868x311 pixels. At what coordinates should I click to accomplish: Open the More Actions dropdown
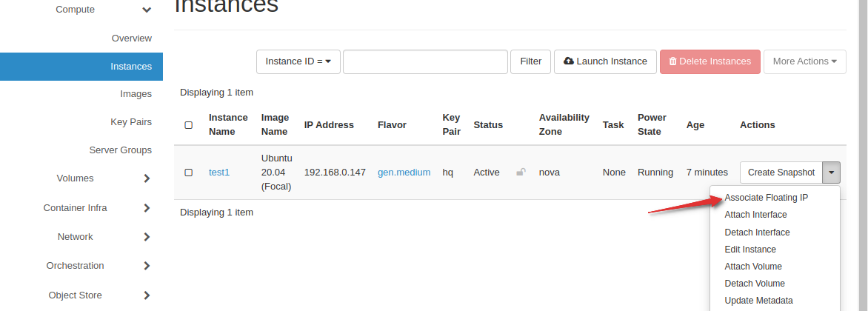tap(804, 61)
